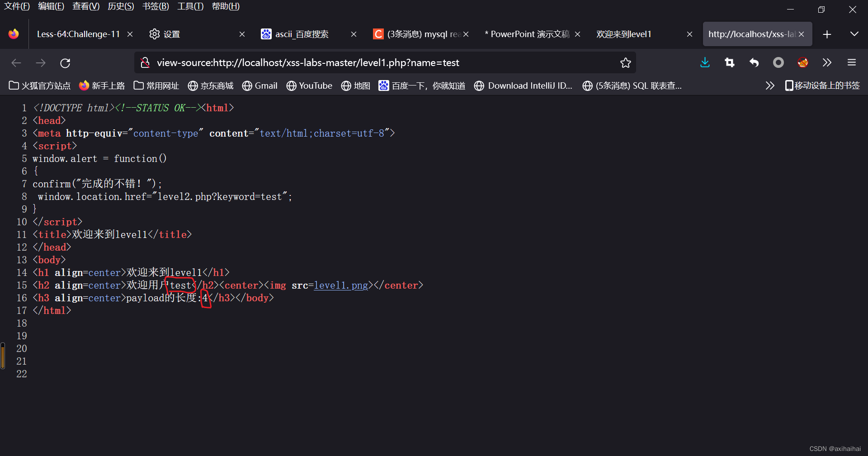
Task: Click the restore session arrow icon
Action: pos(754,63)
